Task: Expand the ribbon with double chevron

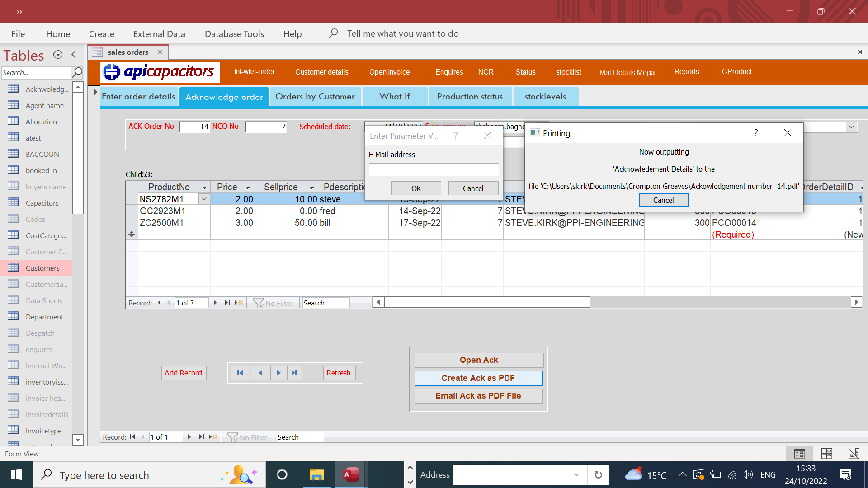Action: pyautogui.click(x=19, y=12)
